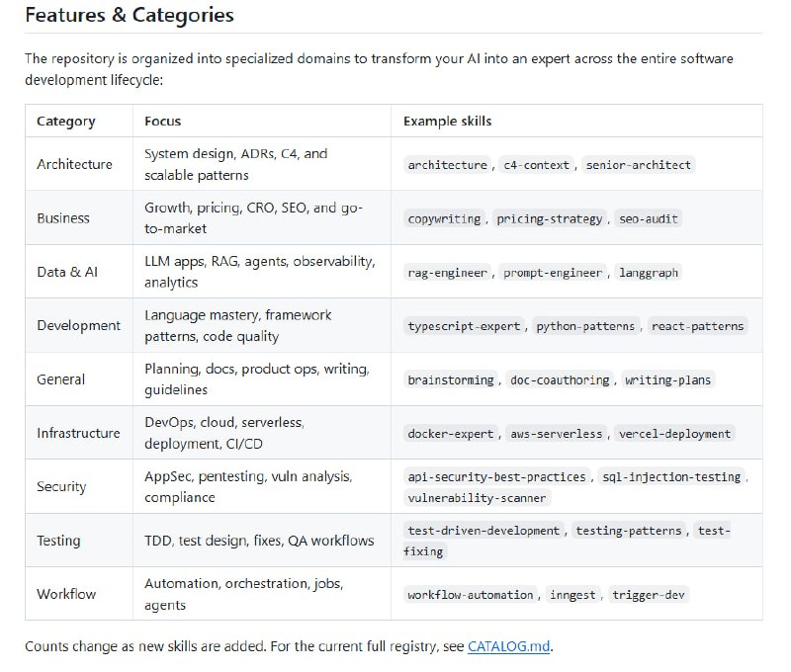Select the sql-injection-testing skill tag
The height and width of the screenshot is (672, 791).
click(x=670, y=476)
